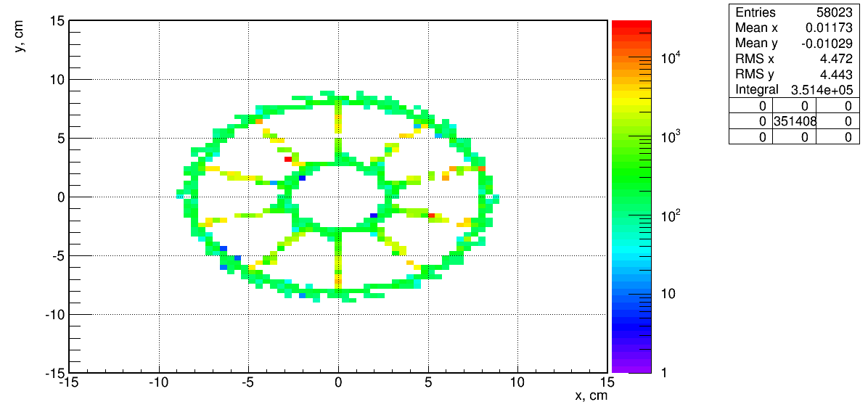Click the RMS x 4.472 stats row

[x=793, y=59]
